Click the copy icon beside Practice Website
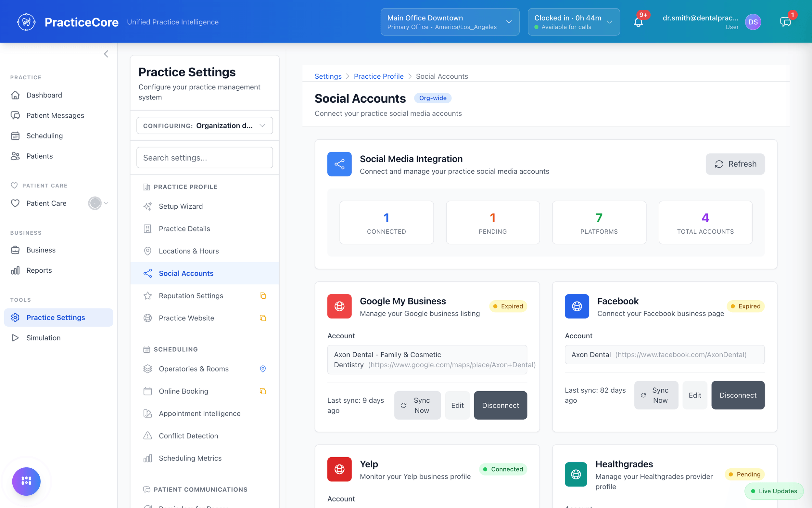 pyautogui.click(x=263, y=318)
